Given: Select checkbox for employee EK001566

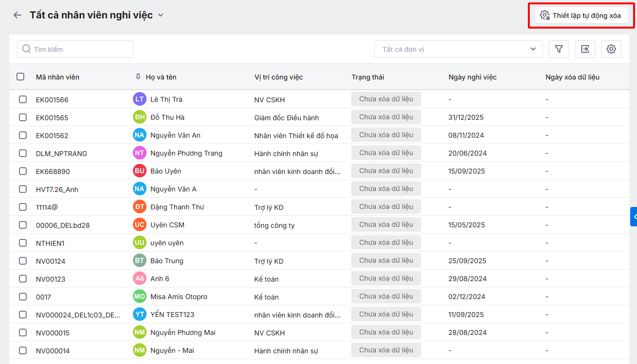Looking at the screenshot, I should (23, 99).
